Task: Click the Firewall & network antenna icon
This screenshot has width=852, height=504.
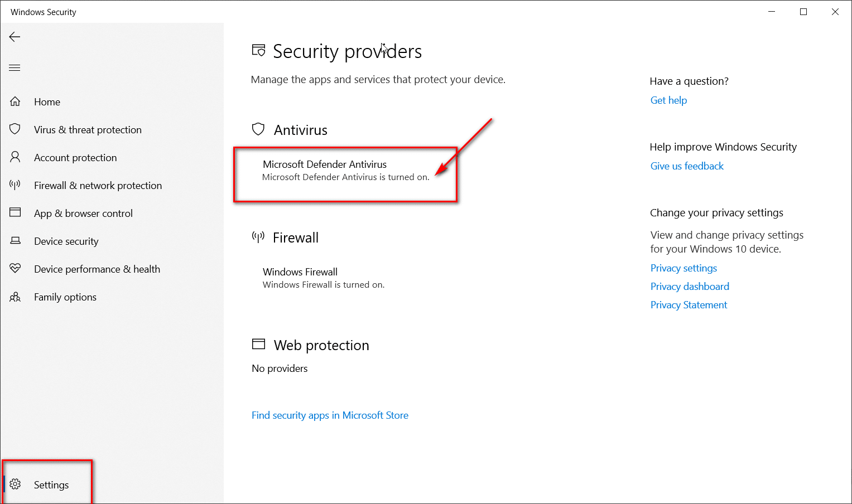Action: 15,185
